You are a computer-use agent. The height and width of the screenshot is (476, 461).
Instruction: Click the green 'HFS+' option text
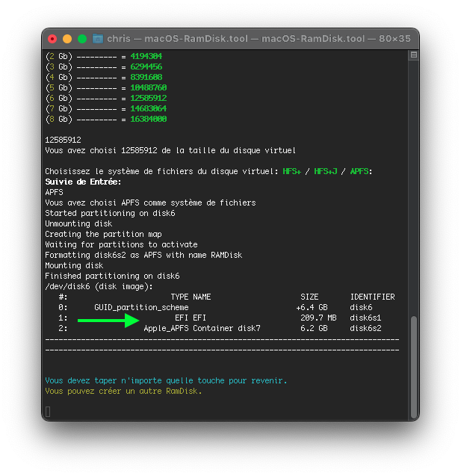(x=291, y=171)
